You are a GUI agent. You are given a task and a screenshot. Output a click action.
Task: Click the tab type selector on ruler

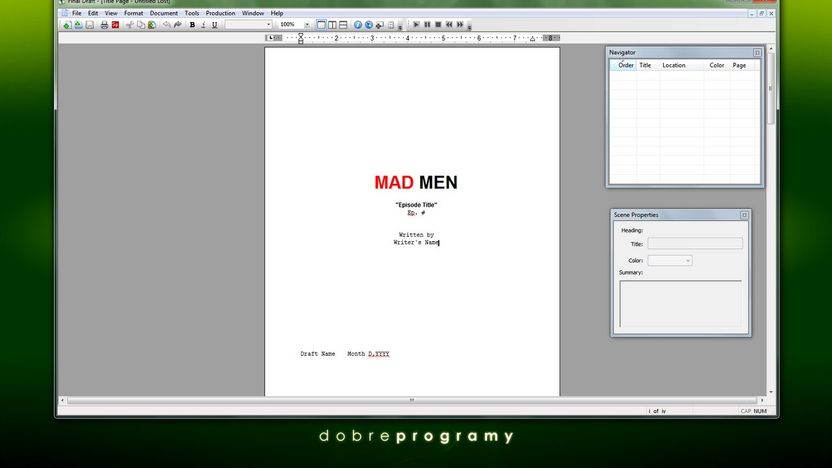point(271,38)
